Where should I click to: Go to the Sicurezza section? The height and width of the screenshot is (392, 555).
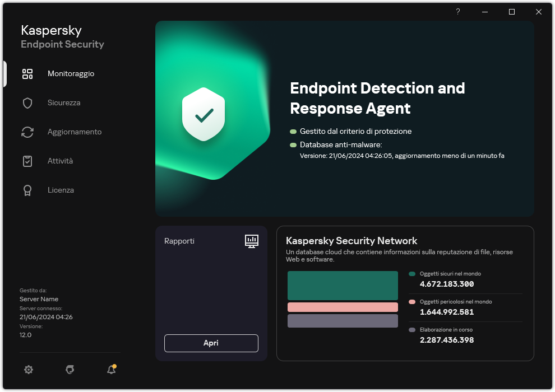[64, 103]
